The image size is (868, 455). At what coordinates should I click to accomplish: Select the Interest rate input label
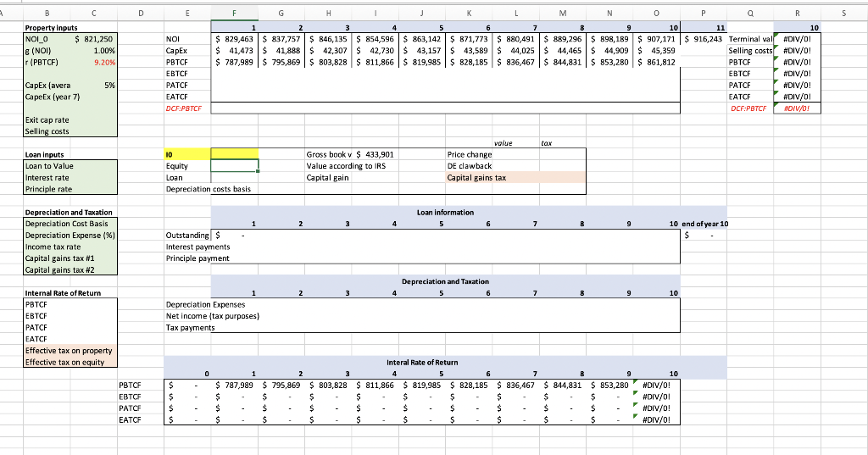[x=47, y=178]
